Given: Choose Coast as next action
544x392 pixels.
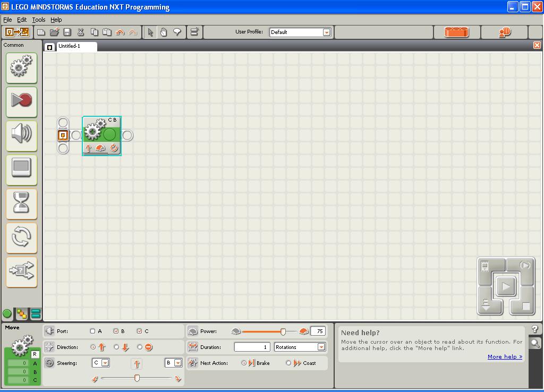Looking at the screenshot, I should pyautogui.click(x=288, y=363).
